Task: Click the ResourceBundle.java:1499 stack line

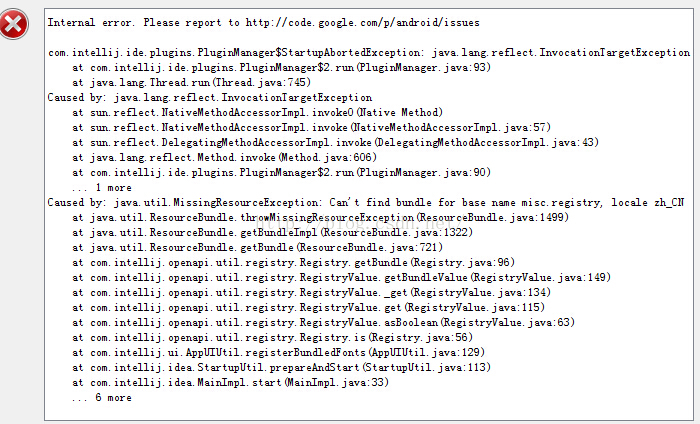Action: click(x=321, y=217)
